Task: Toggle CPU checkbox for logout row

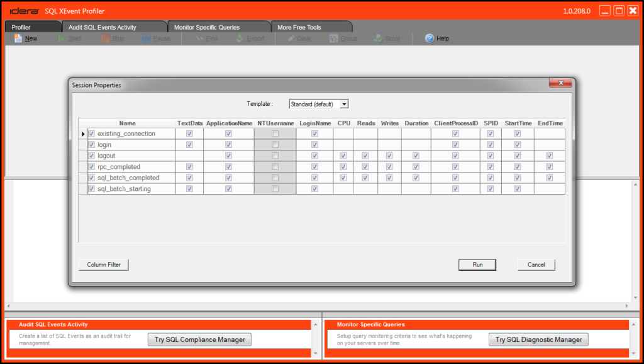Action: 343,156
